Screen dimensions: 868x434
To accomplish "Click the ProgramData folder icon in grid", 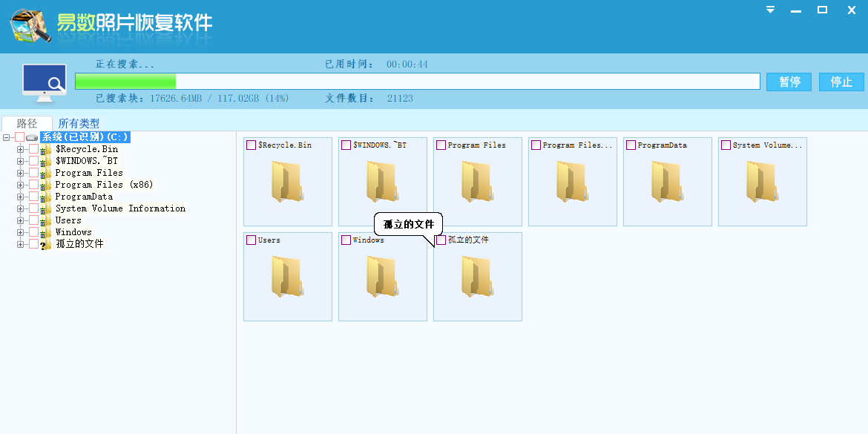I will 668,182.
